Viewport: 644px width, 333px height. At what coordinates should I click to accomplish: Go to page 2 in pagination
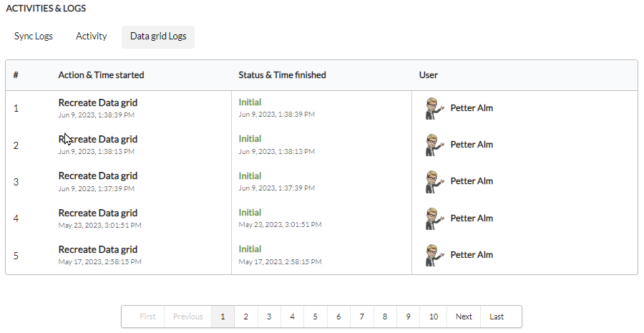[245, 317]
